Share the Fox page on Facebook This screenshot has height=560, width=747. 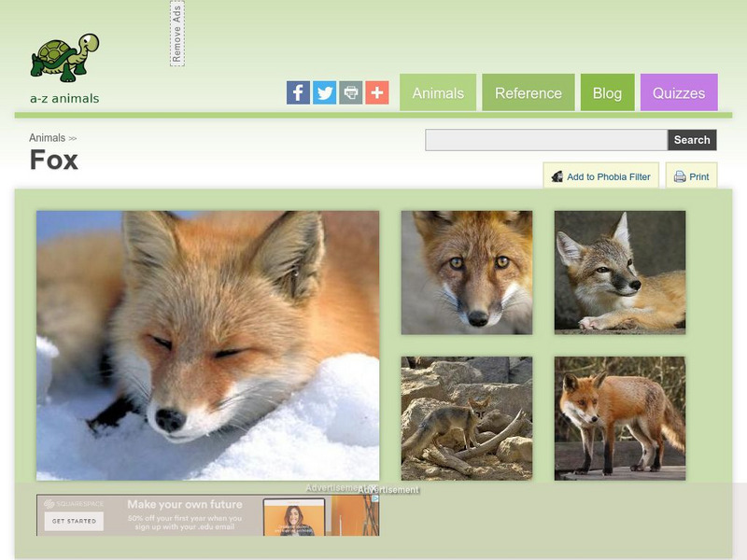[298, 92]
